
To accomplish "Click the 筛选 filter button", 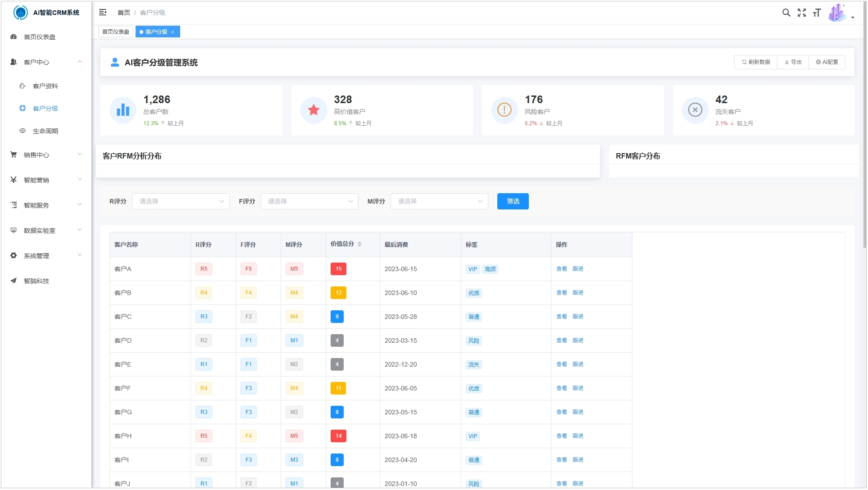I will point(513,201).
